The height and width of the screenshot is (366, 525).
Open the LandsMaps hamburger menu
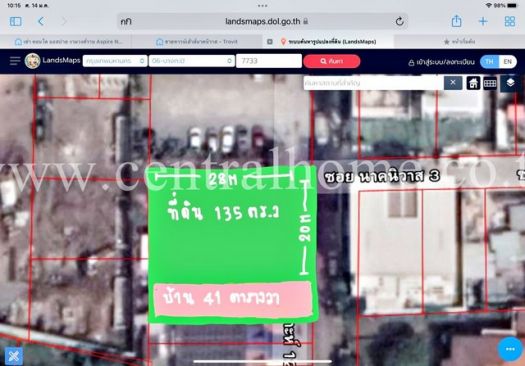tap(15, 61)
